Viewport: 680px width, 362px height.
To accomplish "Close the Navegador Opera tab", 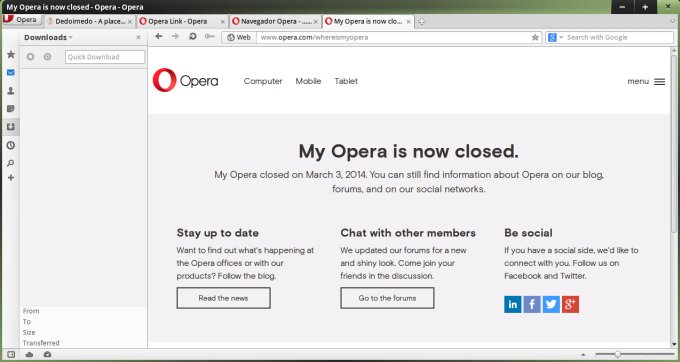I will tap(316, 22).
